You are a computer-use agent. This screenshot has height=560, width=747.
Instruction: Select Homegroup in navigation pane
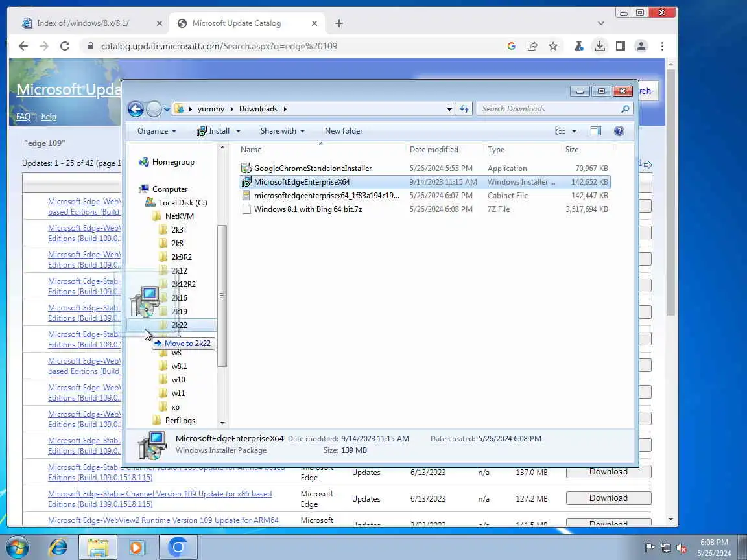pos(173,162)
